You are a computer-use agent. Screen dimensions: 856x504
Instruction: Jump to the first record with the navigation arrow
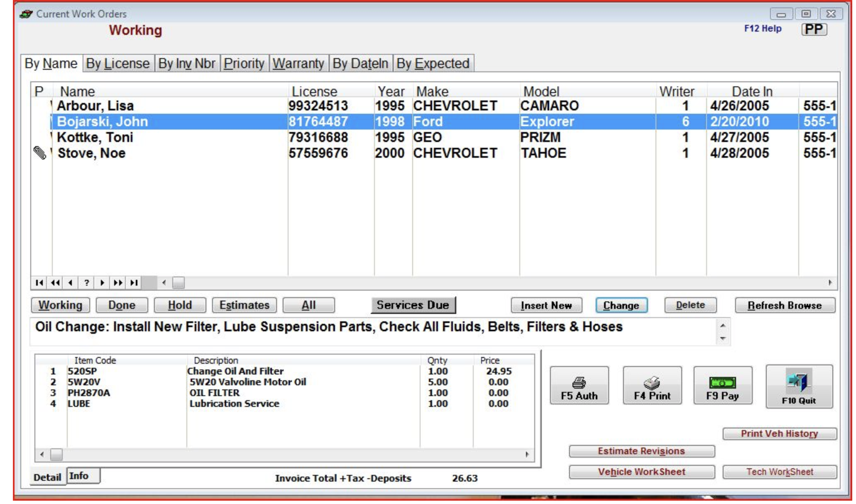39,283
